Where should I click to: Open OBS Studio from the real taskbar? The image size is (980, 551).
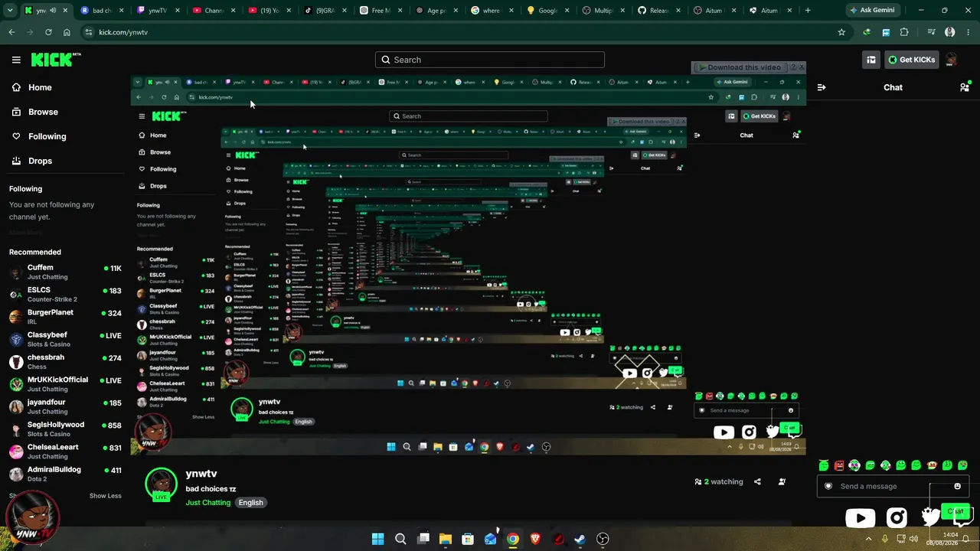pos(603,539)
